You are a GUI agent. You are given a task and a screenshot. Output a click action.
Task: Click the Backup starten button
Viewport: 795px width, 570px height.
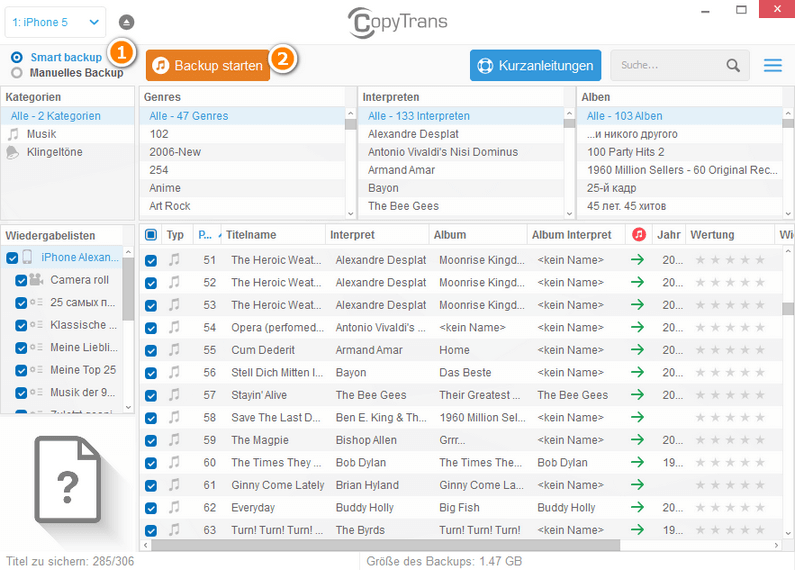208,65
